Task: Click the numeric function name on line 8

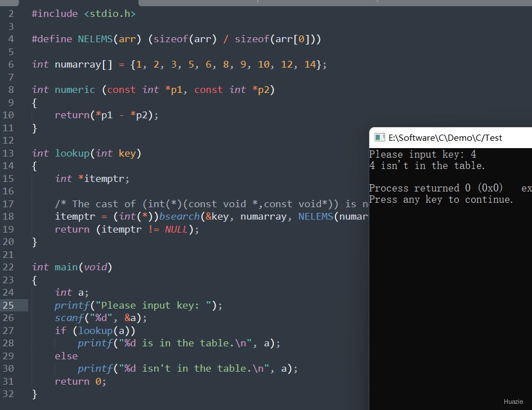Action: [75, 90]
